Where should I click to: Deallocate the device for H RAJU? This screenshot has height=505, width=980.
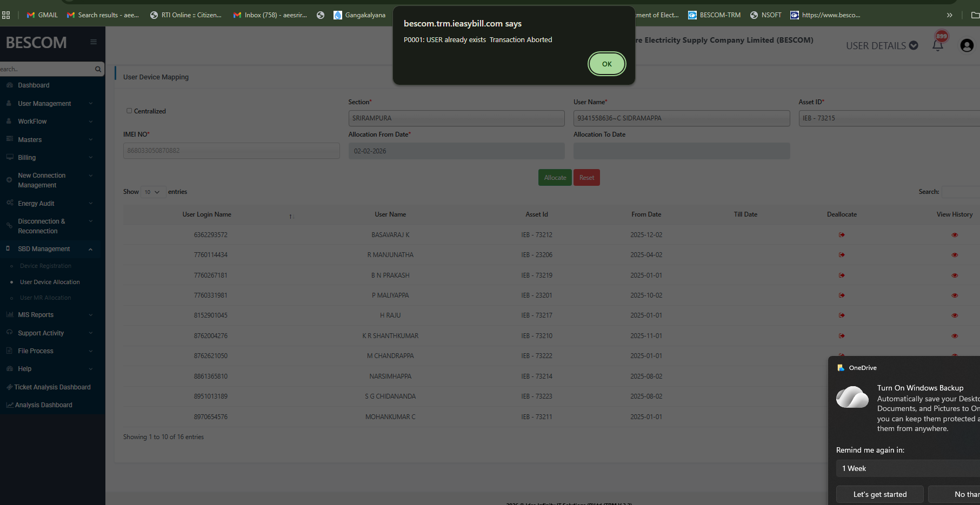pyautogui.click(x=842, y=315)
